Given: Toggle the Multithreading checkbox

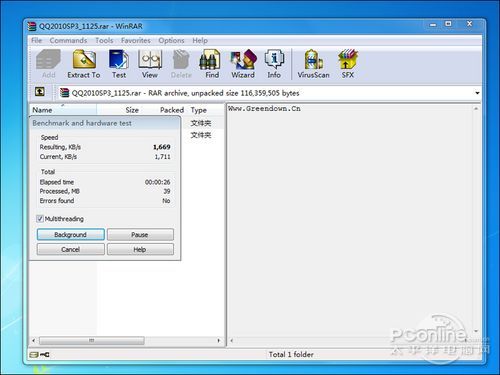Looking at the screenshot, I should pyautogui.click(x=40, y=219).
